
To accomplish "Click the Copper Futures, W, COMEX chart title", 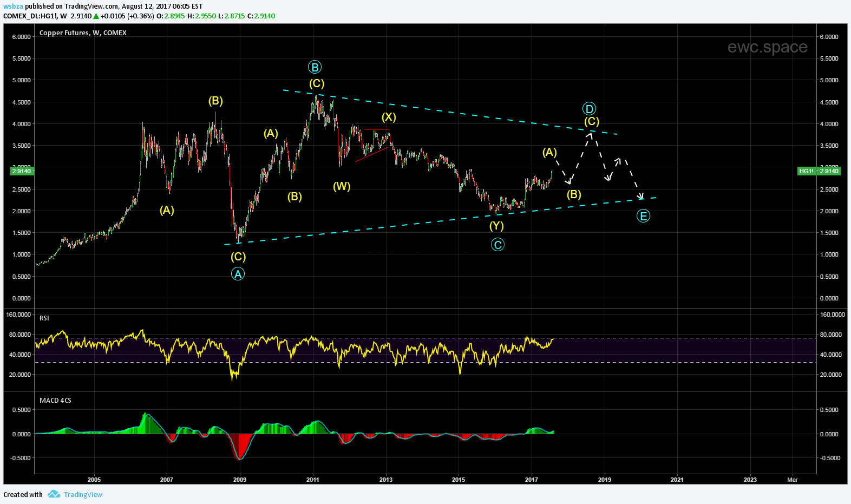I will coord(83,33).
